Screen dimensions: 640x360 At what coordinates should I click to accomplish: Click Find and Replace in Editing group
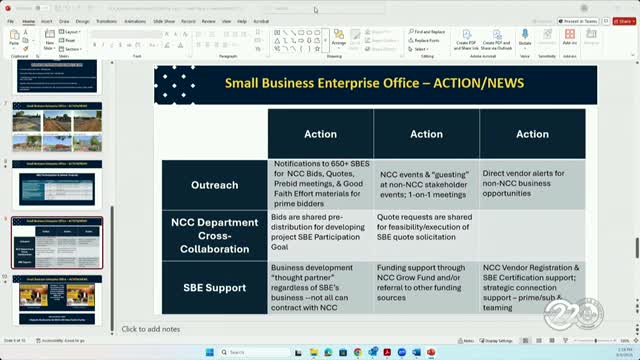[x=427, y=32]
